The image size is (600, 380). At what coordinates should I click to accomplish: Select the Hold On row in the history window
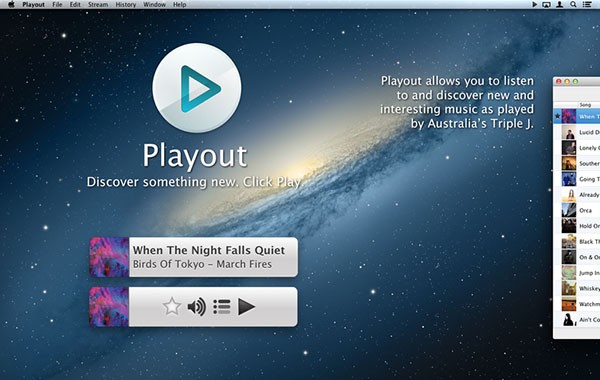coord(577,226)
